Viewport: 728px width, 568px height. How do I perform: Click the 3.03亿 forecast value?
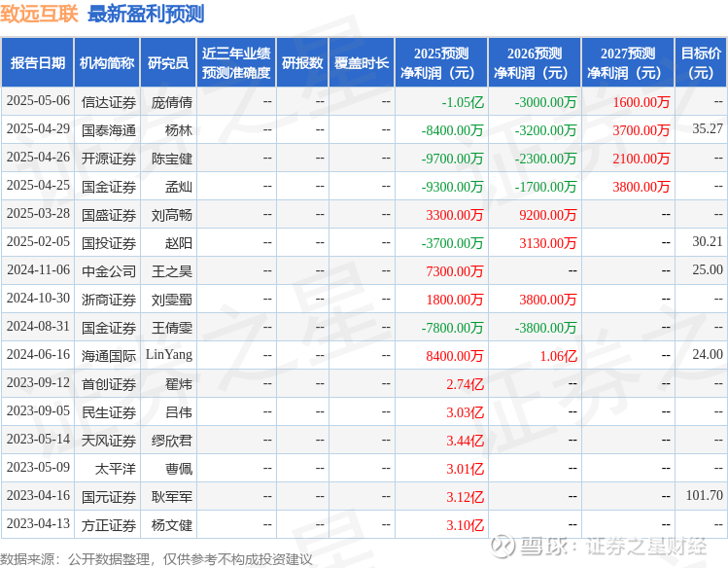coord(465,413)
